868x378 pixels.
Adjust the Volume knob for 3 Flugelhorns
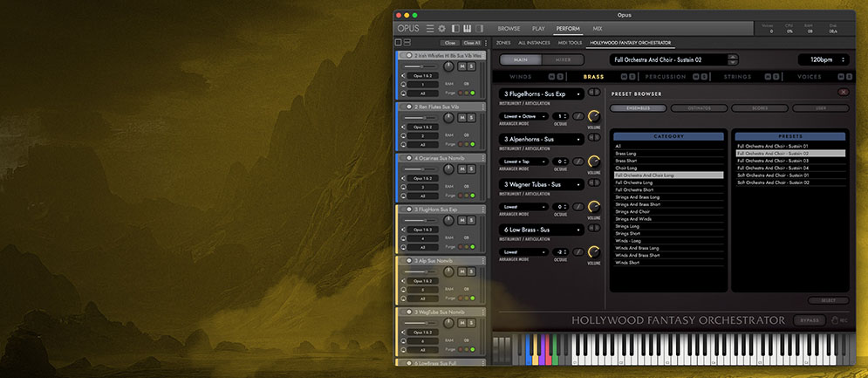click(x=593, y=116)
